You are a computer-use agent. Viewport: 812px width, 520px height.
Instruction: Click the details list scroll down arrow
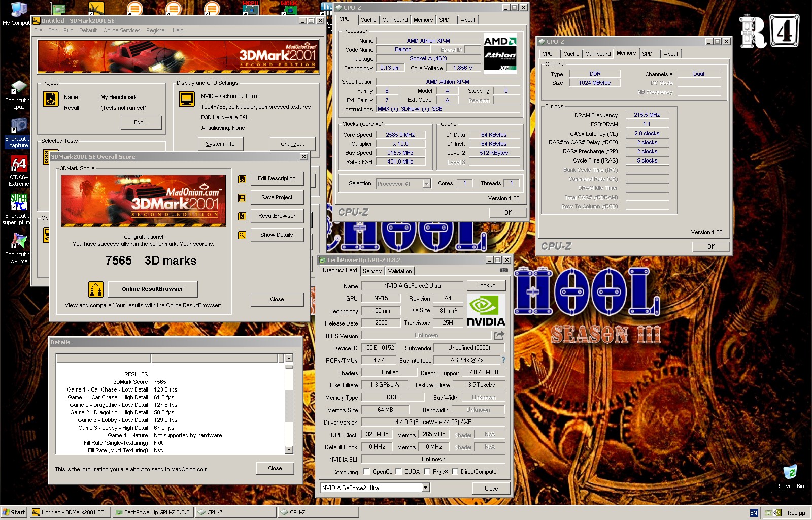click(289, 450)
